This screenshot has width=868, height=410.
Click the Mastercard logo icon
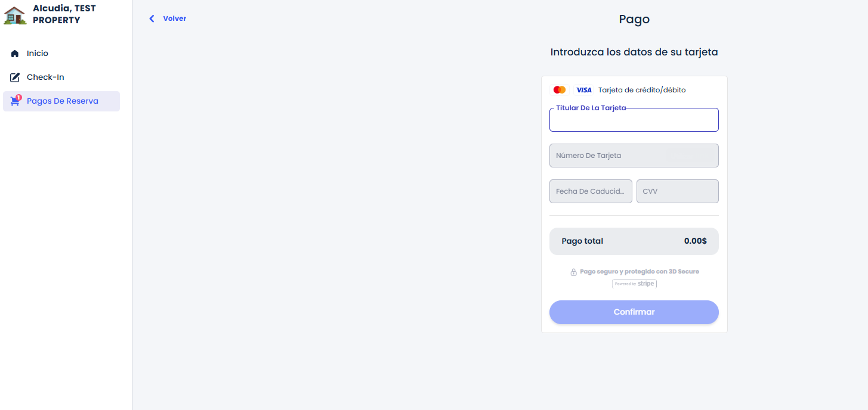coord(560,90)
